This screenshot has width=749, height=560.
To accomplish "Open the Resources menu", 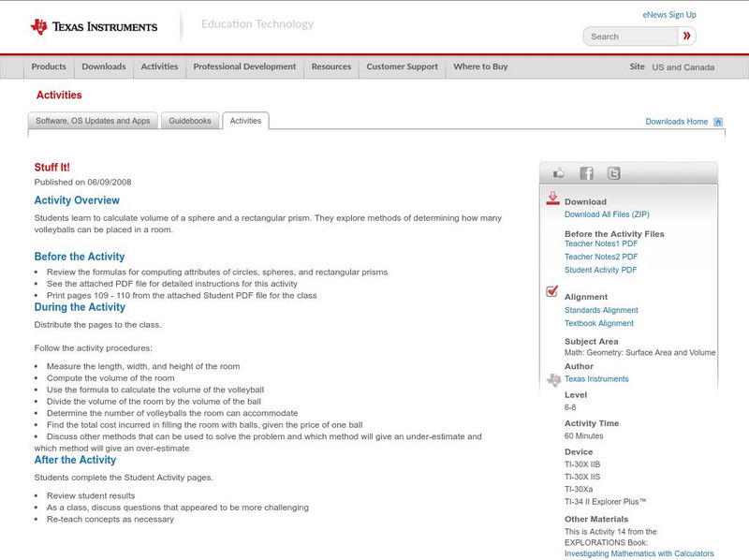I will [331, 66].
